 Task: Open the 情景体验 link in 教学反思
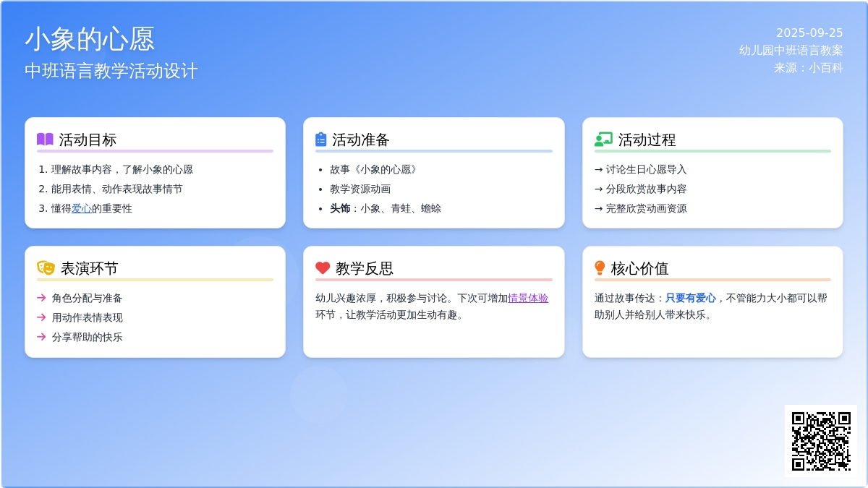(528, 298)
